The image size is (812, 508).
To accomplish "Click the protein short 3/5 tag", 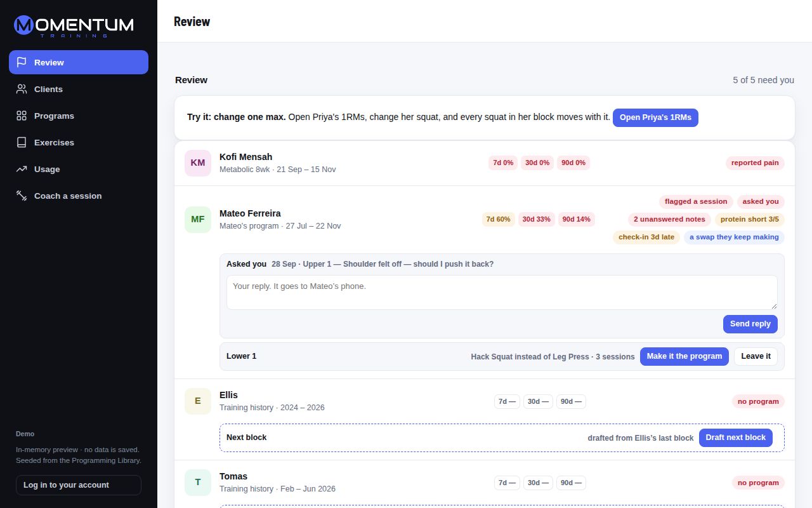I will [x=750, y=219].
